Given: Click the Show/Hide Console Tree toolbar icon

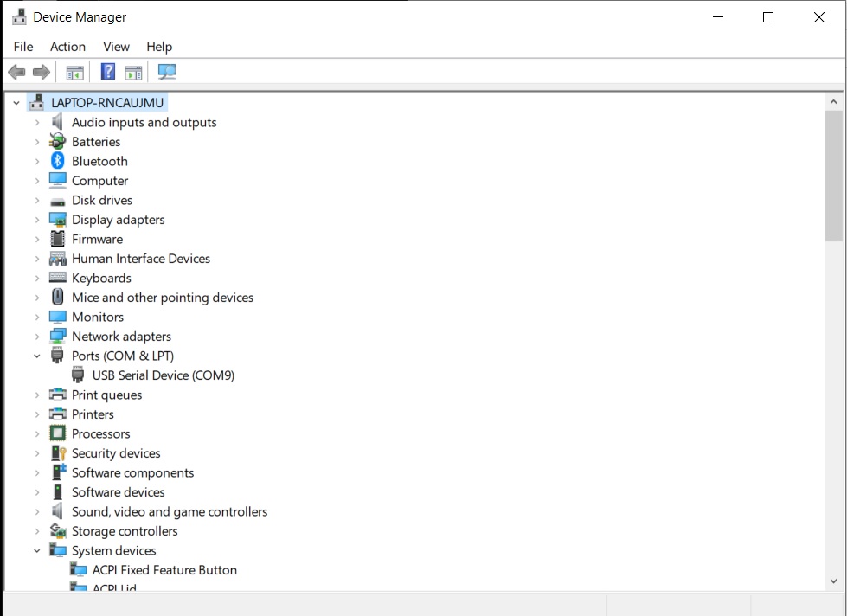Looking at the screenshot, I should pos(75,72).
